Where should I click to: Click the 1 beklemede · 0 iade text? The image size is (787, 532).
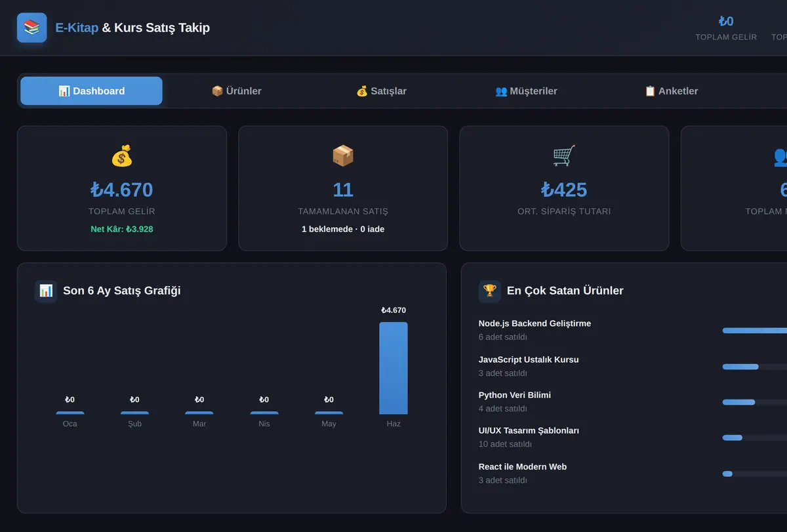click(x=343, y=229)
